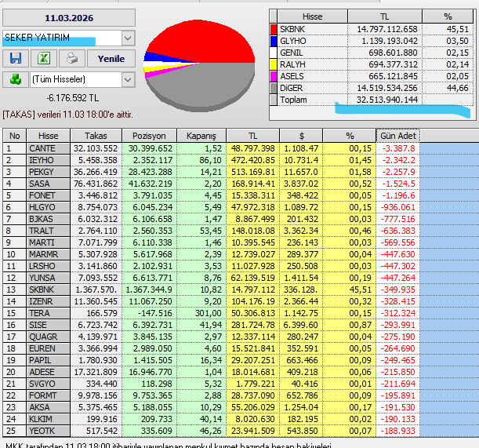Viewport: 479px width, 448px height.
Task: Select the YUNSA stock cell
Action: point(49,278)
